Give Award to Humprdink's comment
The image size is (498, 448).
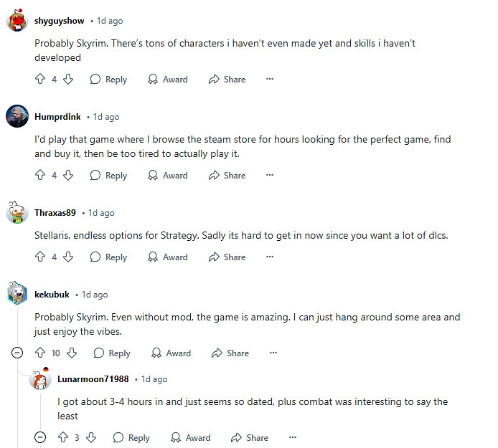(168, 175)
